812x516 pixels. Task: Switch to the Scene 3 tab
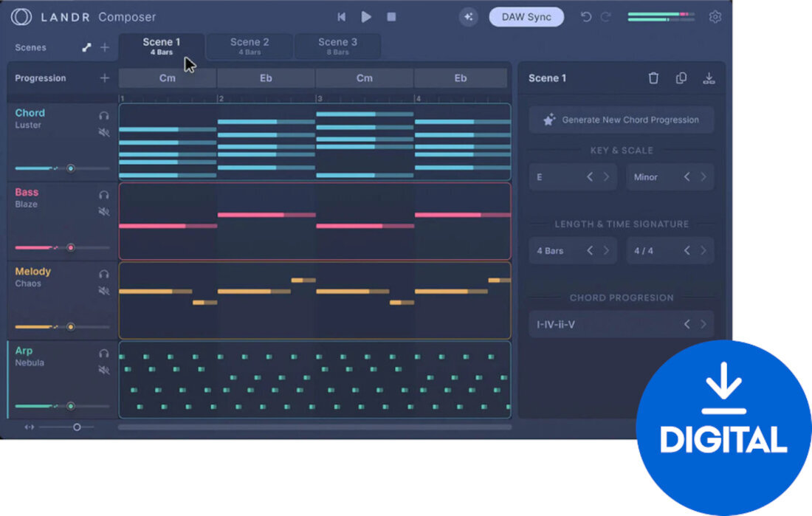point(337,46)
